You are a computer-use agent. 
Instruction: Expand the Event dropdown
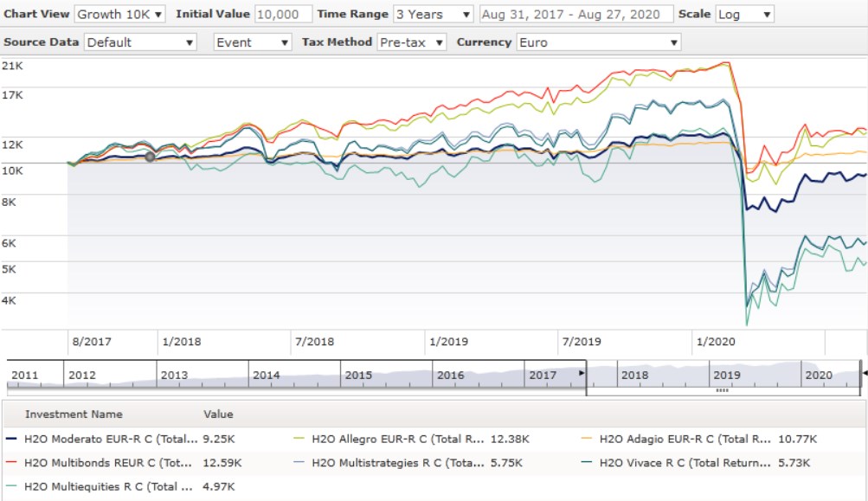(x=253, y=42)
